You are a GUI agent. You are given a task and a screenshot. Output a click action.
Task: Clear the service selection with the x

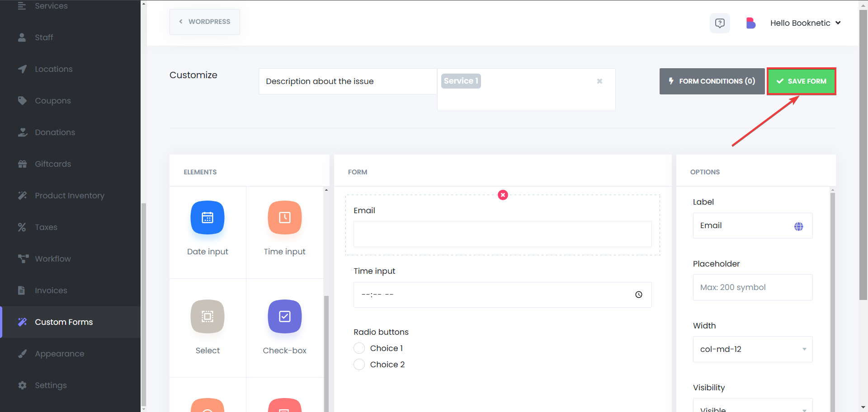(599, 81)
